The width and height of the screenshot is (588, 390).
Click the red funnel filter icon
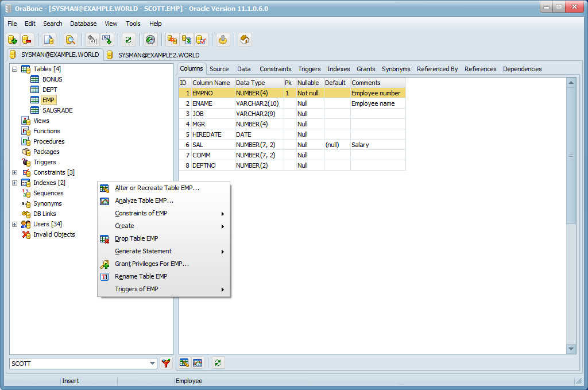(166, 363)
